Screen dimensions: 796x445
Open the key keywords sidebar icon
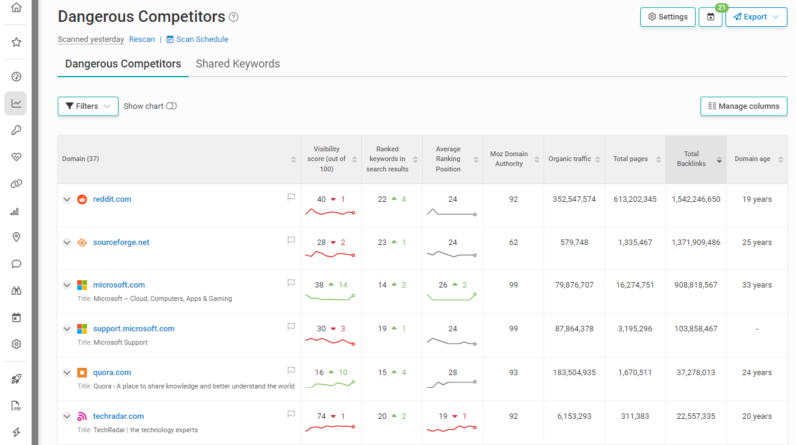pyautogui.click(x=16, y=130)
